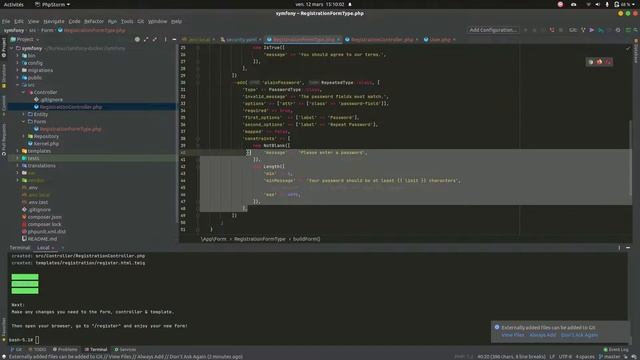
Task: Click the 4 spaces indent setting
Action: 585,357
